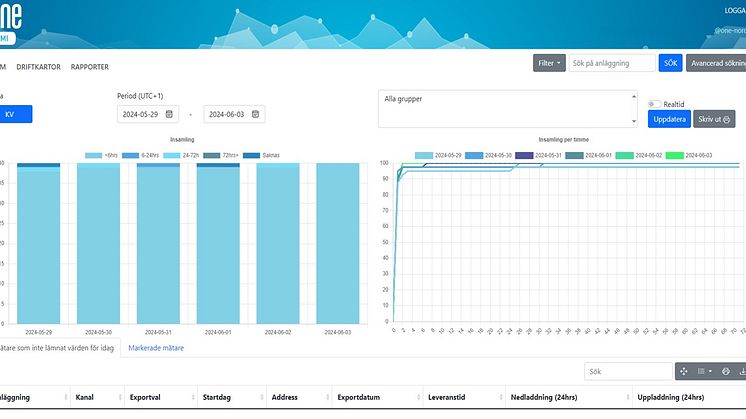Click the download icon in table toolbar
This screenshot has width=746, height=419.
(x=742, y=371)
